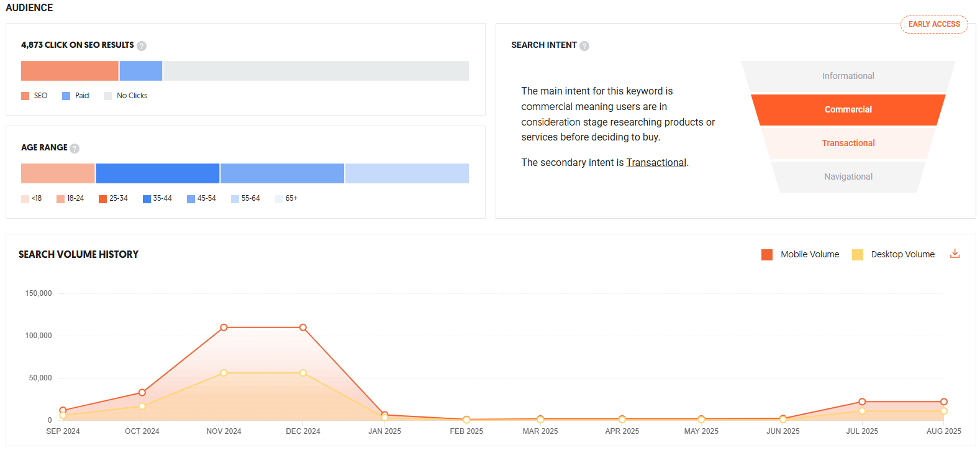Viewport: 980px width, 450px height.
Task: Select the Commercial funnel segment
Action: point(848,109)
